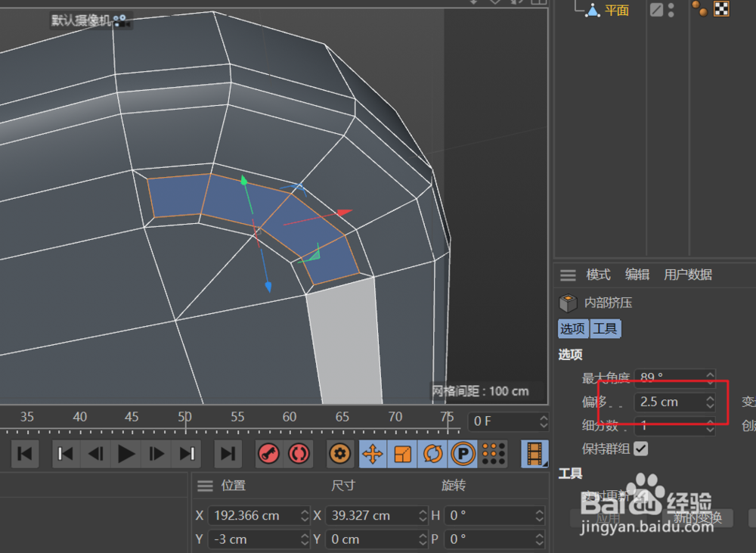Decrease 细分数 using its down arrow

point(709,430)
